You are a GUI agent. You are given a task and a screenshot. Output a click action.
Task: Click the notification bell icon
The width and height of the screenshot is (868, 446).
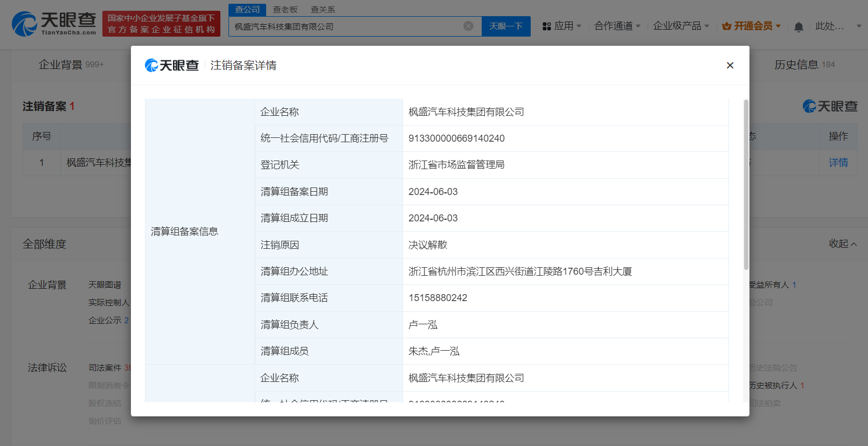tap(798, 26)
